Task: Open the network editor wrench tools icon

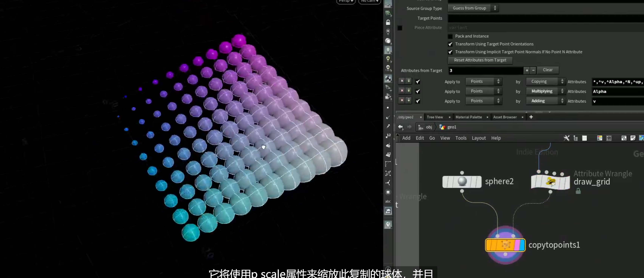Action: click(x=566, y=138)
